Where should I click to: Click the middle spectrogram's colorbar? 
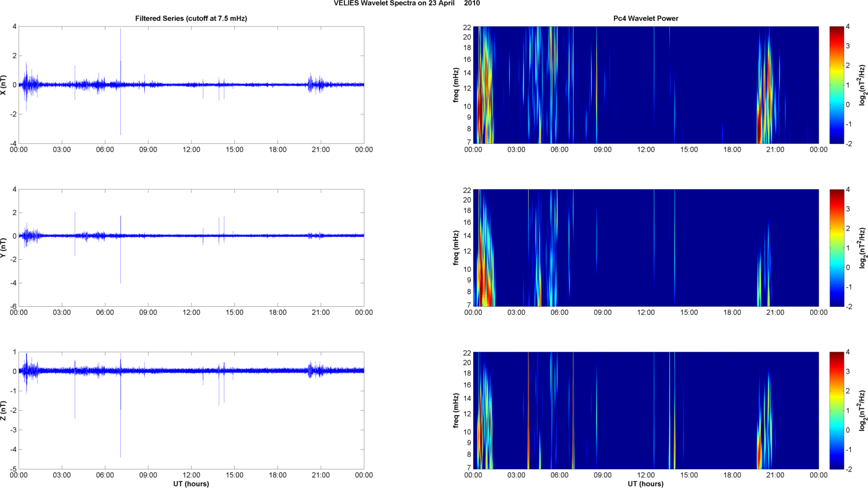(x=836, y=248)
